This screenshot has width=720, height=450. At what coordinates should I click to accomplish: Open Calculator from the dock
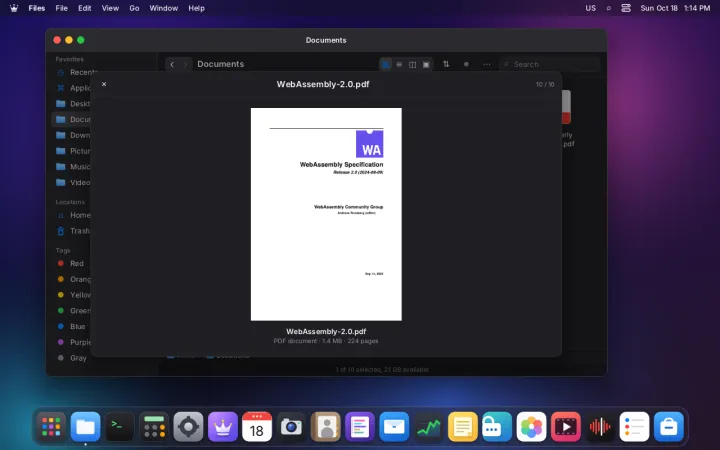point(154,427)
